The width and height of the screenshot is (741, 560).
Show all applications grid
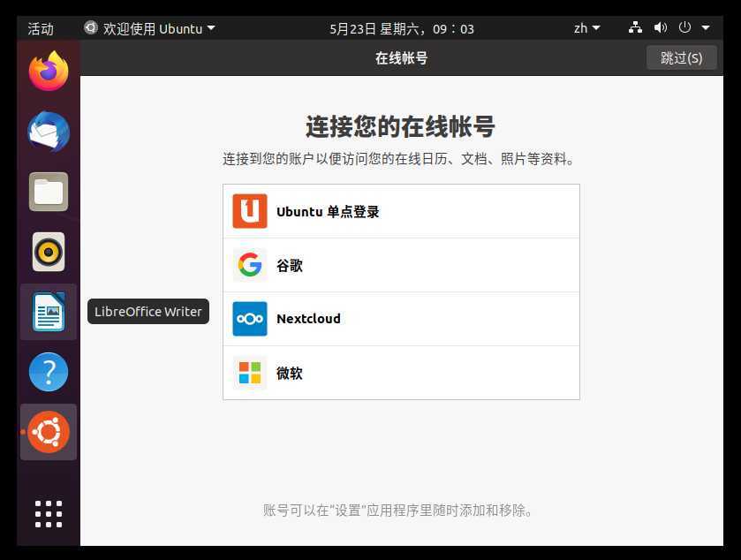pyautogui.click(x=49, y=514)
